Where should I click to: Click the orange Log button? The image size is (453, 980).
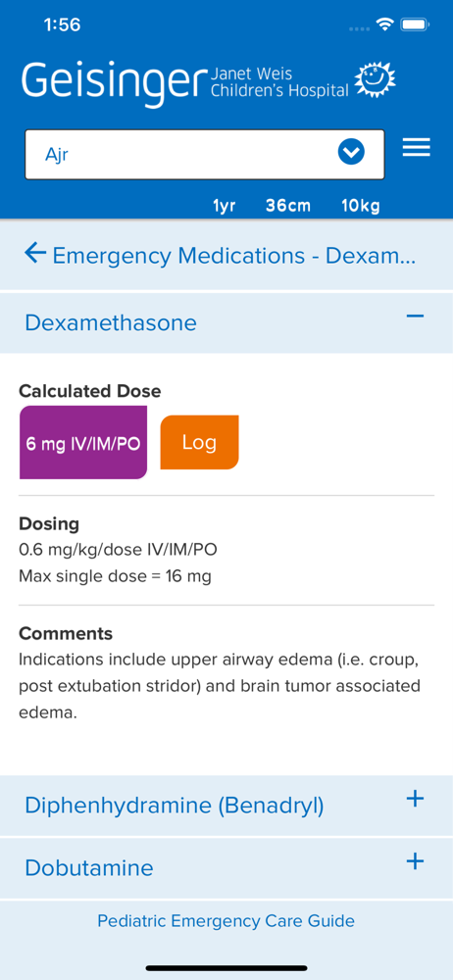point(200,443)
